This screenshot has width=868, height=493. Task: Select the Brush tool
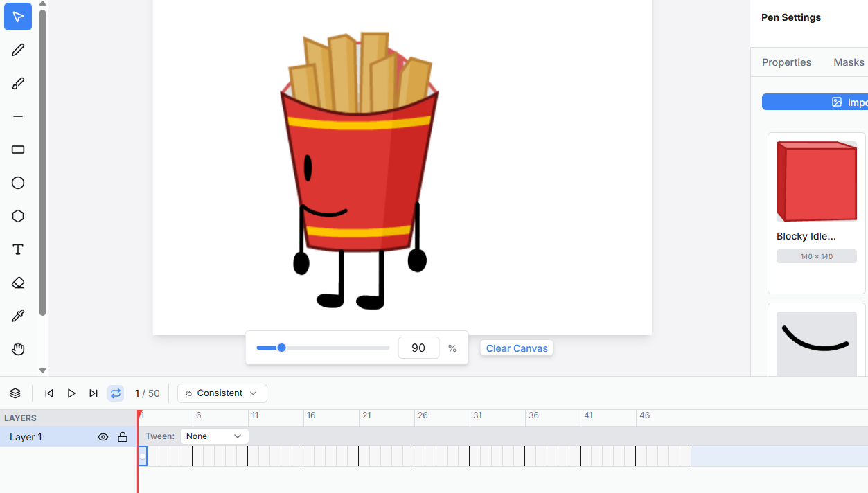(18, 83)
